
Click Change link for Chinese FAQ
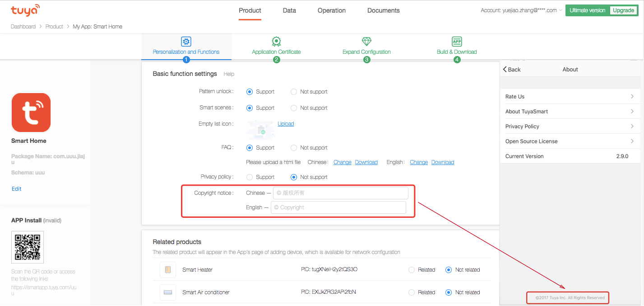coord(343,162)
